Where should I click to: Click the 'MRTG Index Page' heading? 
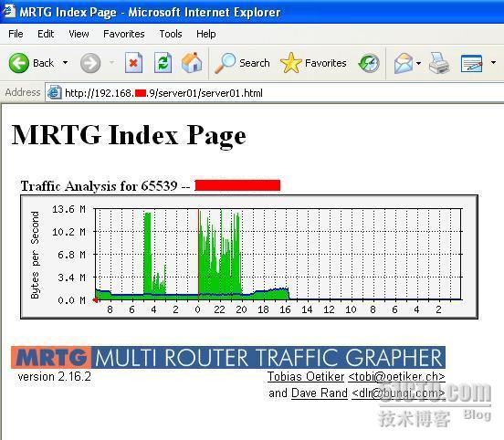[129, 136]
